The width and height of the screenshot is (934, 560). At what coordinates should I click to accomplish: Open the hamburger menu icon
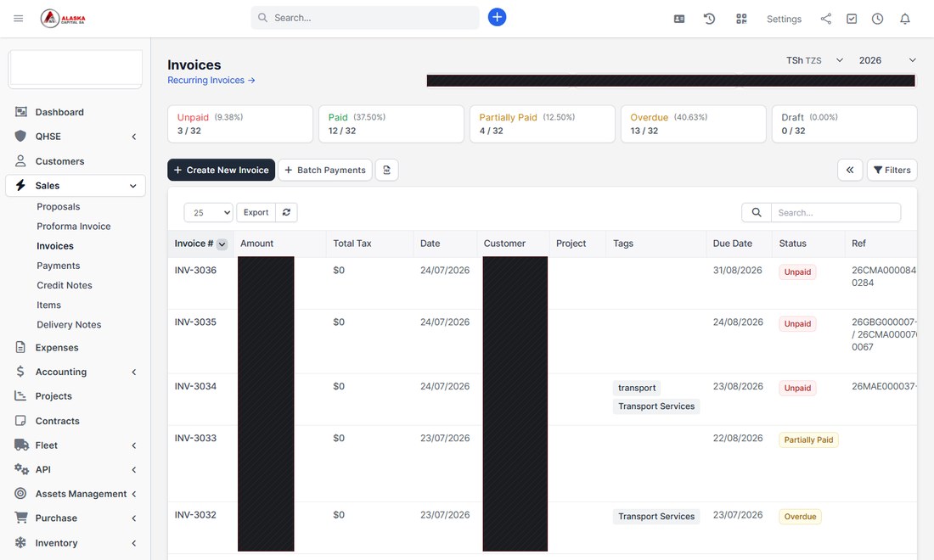point(19,19)
